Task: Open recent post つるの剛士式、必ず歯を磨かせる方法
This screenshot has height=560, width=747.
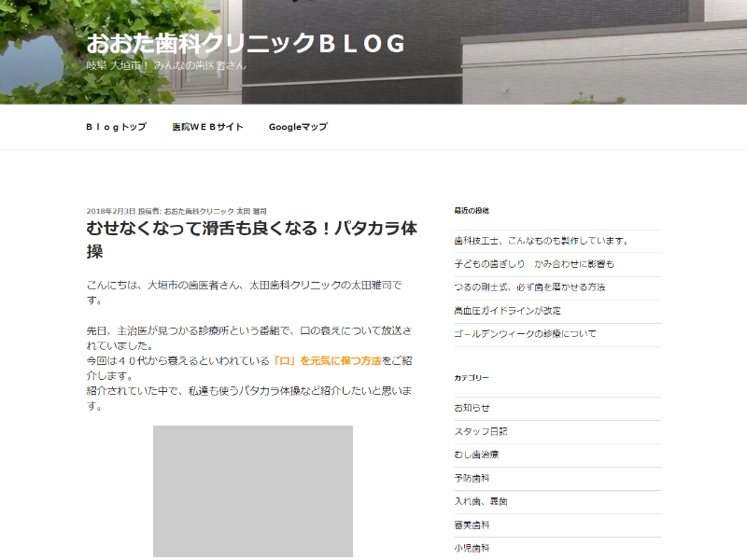Action: pos(528,287)
